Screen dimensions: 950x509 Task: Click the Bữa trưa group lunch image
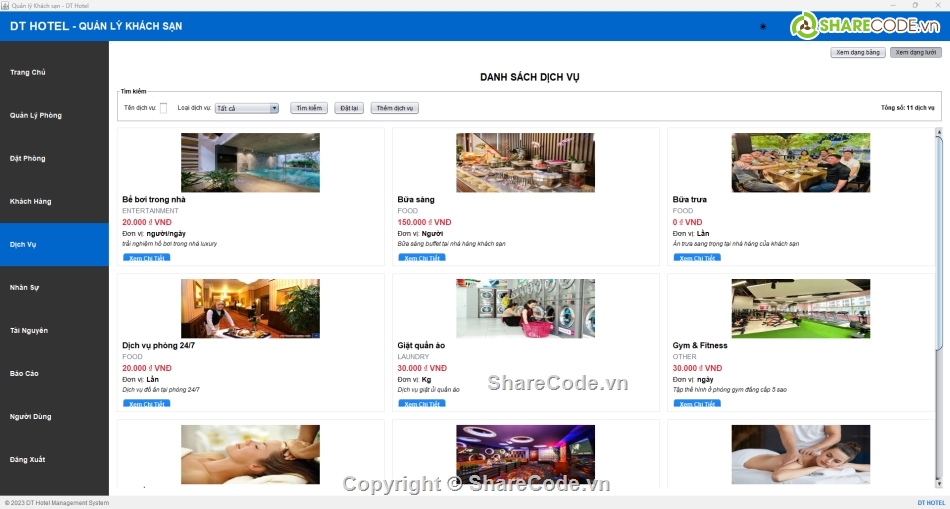[800, 162]
